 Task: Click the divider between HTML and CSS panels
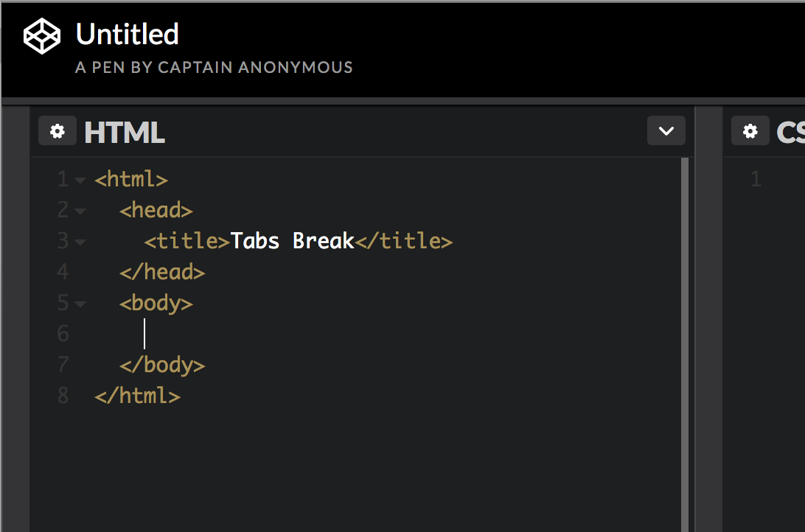[709, 318]
